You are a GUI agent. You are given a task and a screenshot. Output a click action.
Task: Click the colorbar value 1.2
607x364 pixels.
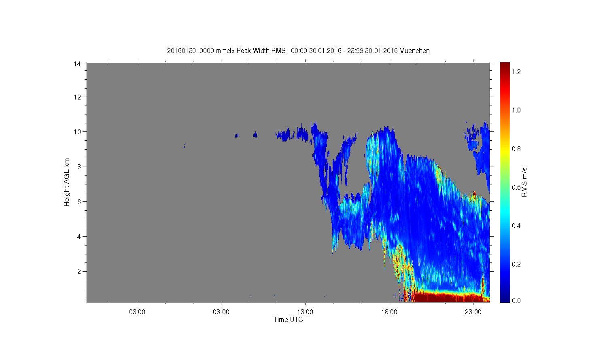click(x=516, y=72)
